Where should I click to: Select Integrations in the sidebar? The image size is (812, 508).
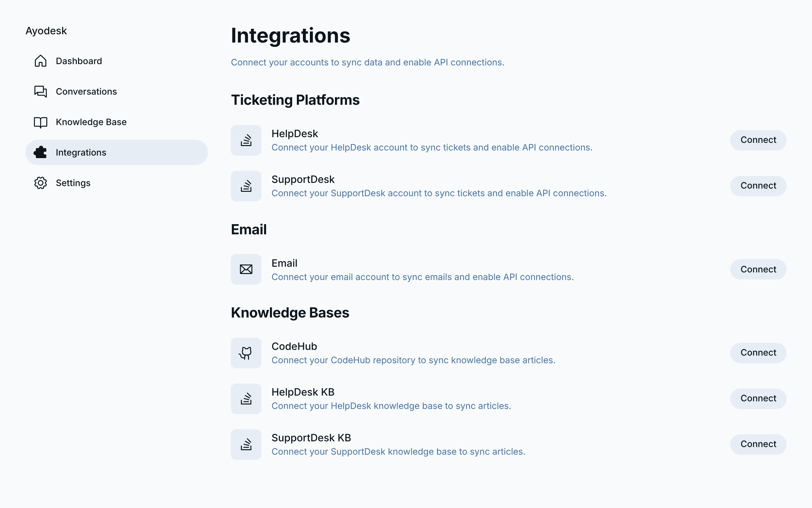click(x=117, y=152)
